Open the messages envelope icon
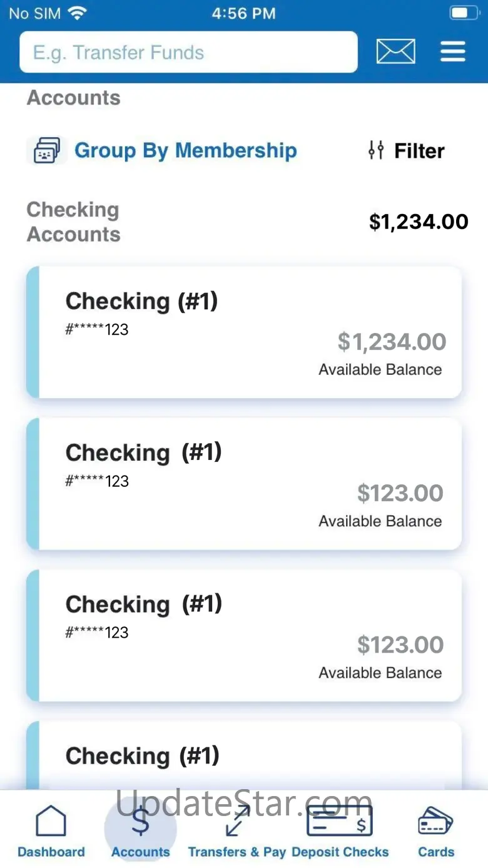The height and width of the screenshot is (868, 488). point(395,51)
